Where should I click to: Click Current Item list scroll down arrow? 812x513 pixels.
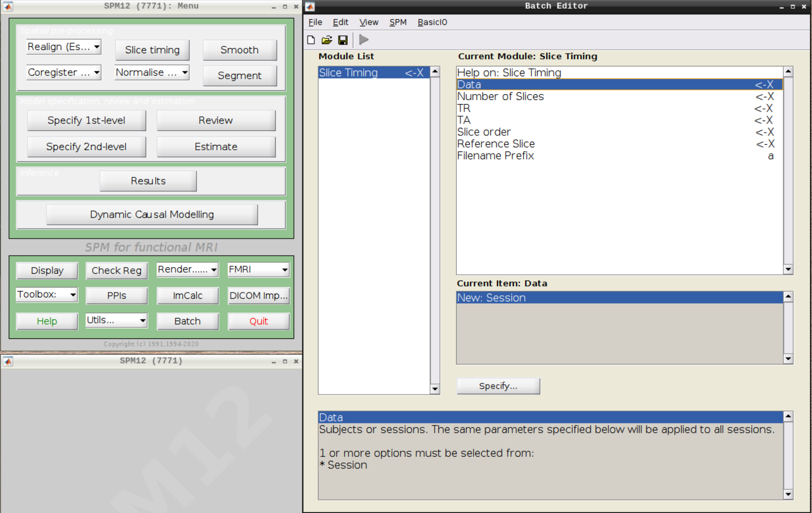(788, 359)
